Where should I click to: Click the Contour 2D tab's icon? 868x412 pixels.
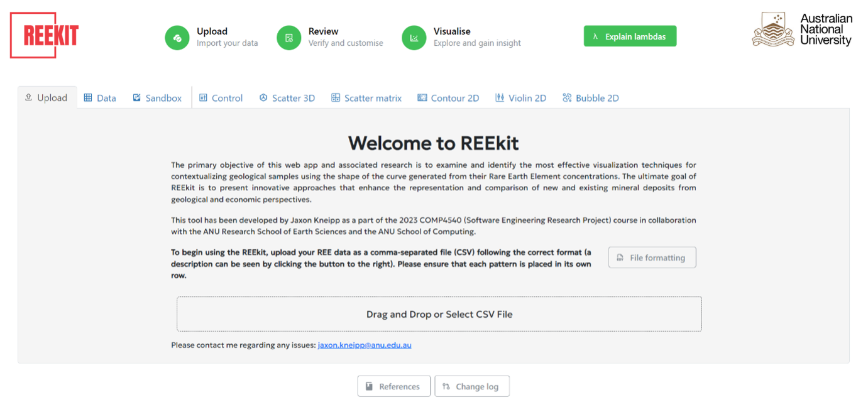422,97
